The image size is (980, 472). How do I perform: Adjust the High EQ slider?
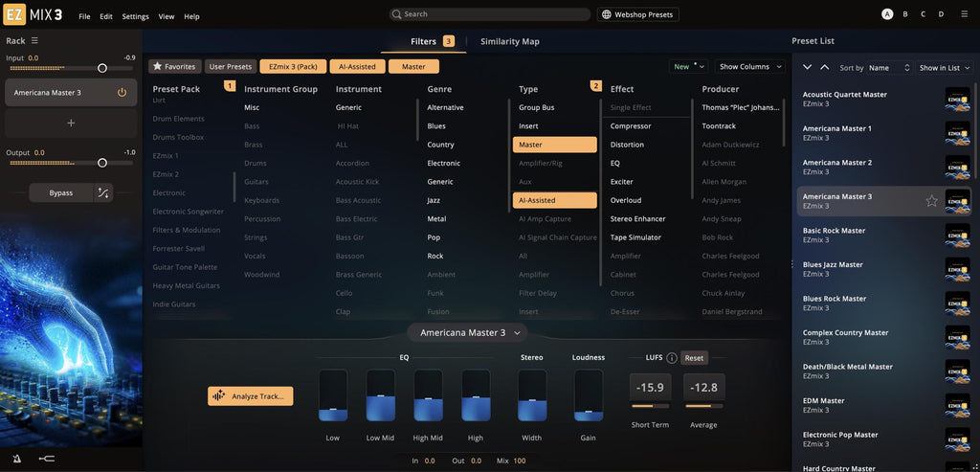point(476,395)
